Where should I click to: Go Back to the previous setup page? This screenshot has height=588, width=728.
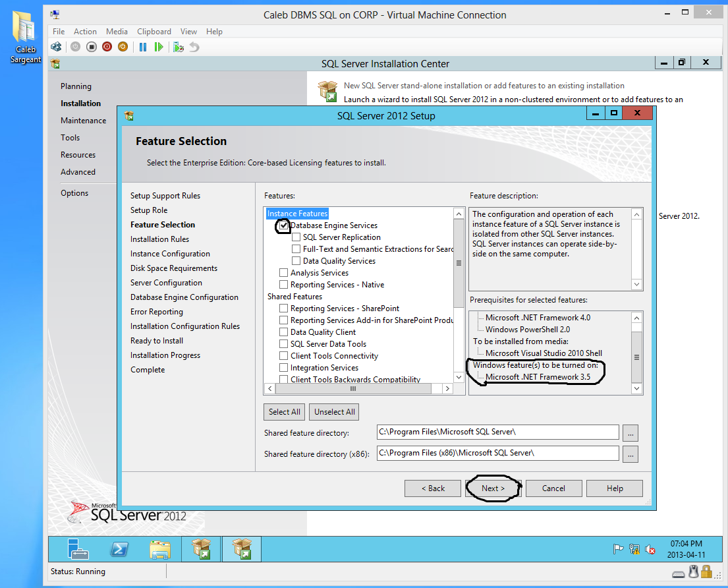click(x=433, y=488)
